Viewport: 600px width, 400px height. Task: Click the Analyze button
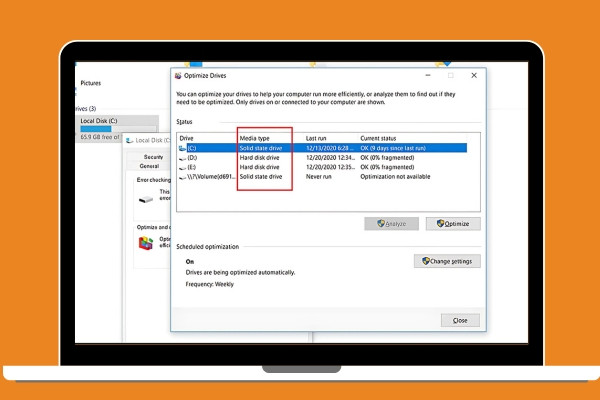tap(391, 224)
